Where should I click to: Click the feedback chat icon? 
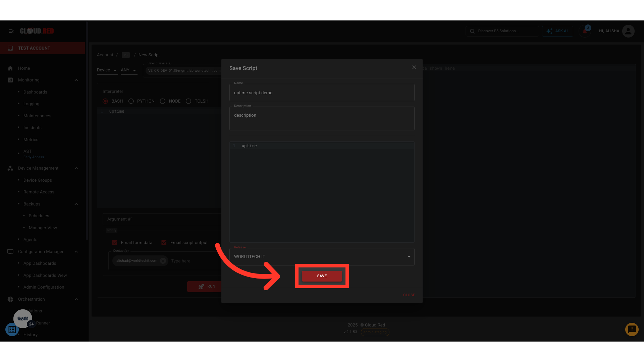point(632,329)
